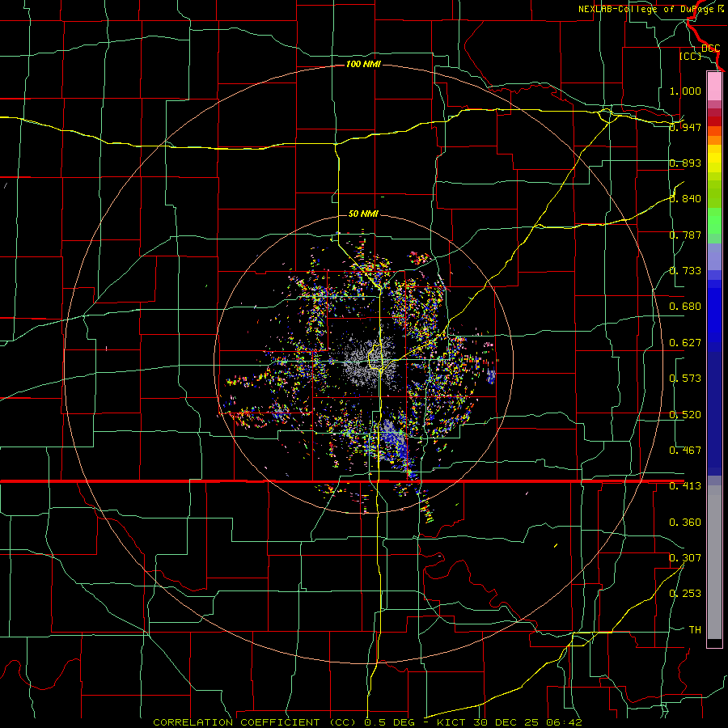728x728 pixels.
Task: Click the 0.413 legend value
Action: [685, 486]
